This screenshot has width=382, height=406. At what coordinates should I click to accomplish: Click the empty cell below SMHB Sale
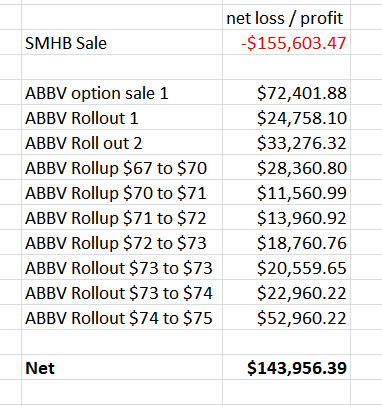pyautogui.click(x=122, y=67)
